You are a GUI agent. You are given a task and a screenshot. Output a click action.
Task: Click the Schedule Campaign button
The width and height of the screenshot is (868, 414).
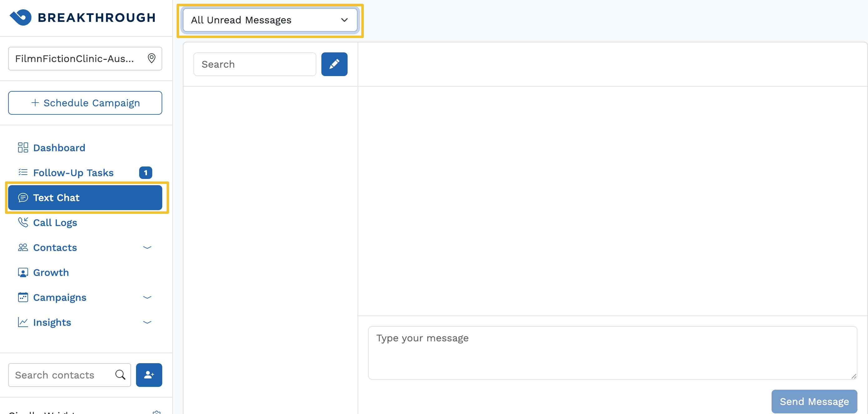85,103
